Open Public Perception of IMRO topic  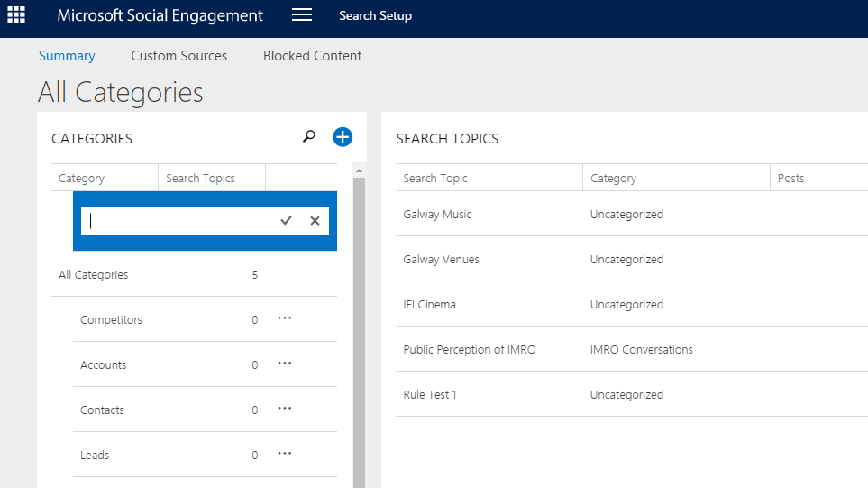pos(470,349)
